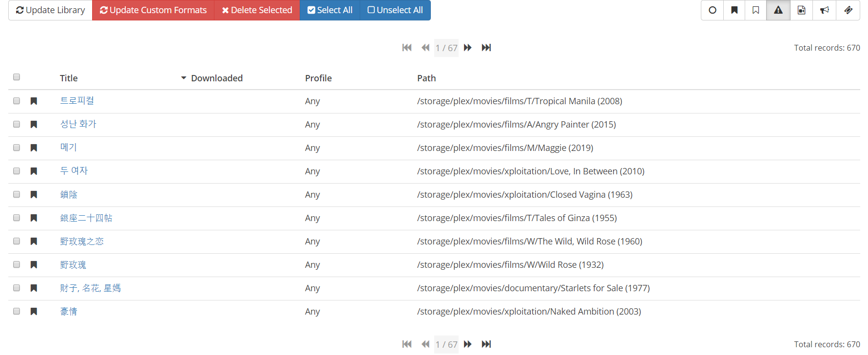Check the box for Angry Painter row
Viewport: 868px width, 355px height.
pos(17,124)
